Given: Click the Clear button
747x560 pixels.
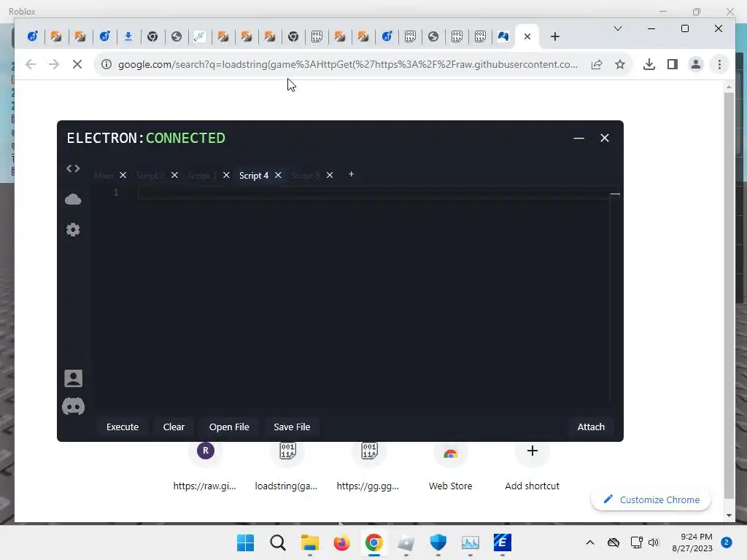Looking at the screenshot, I should coord(174,427).
